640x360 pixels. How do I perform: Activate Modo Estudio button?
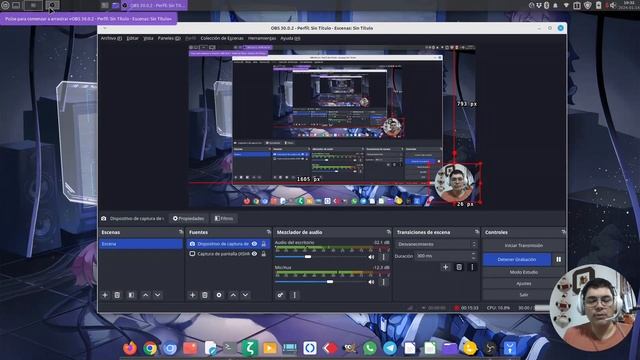point(523,272)
